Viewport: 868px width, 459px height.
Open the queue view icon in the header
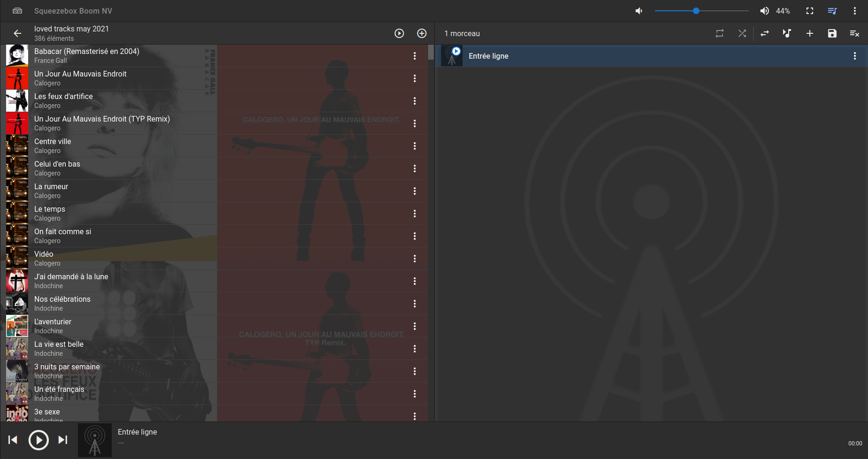832,11
